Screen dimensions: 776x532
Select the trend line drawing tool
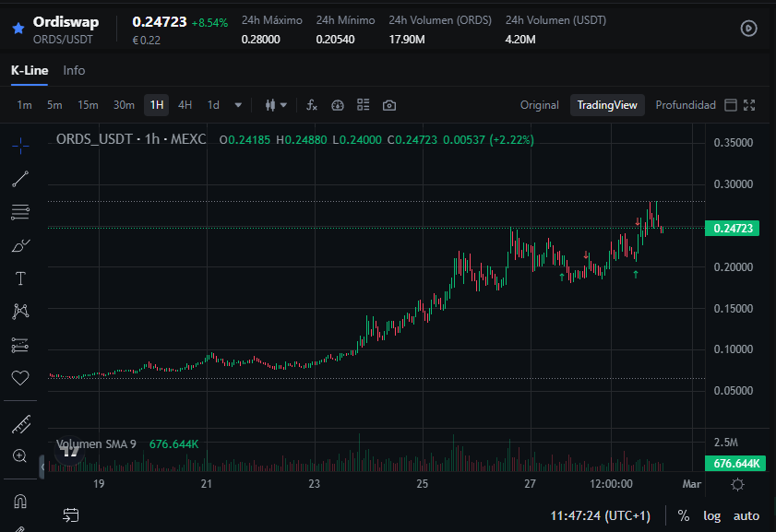pyautogui.click(x=20, y=179)
